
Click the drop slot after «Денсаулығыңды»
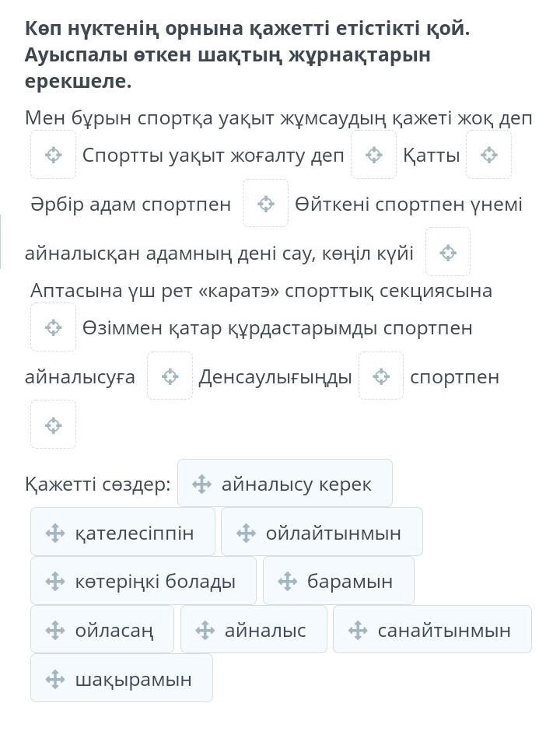tap(381, 376)
